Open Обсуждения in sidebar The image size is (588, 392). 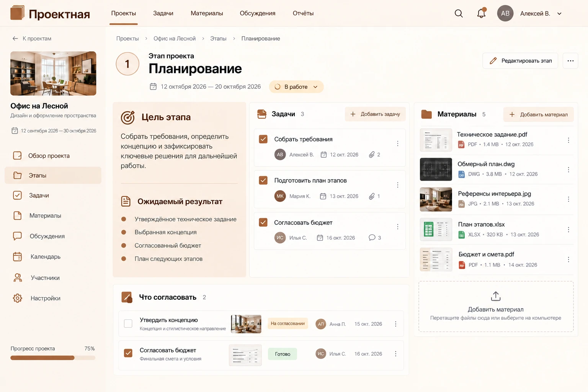(53, 236)
